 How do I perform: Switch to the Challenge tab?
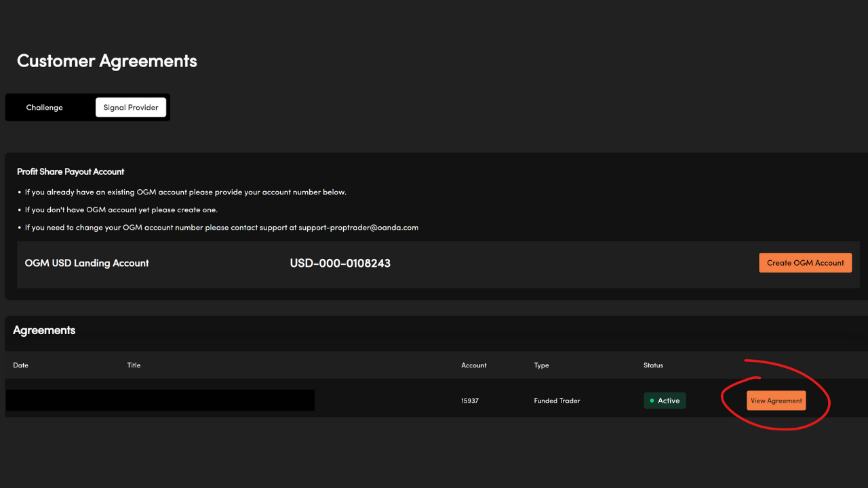tap(45, 107)
